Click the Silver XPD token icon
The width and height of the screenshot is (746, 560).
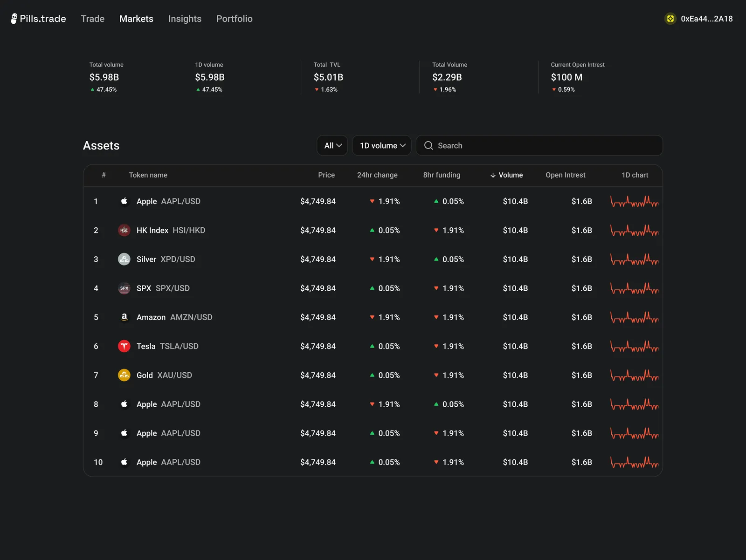pyautogui.click(x=124, y=259)
